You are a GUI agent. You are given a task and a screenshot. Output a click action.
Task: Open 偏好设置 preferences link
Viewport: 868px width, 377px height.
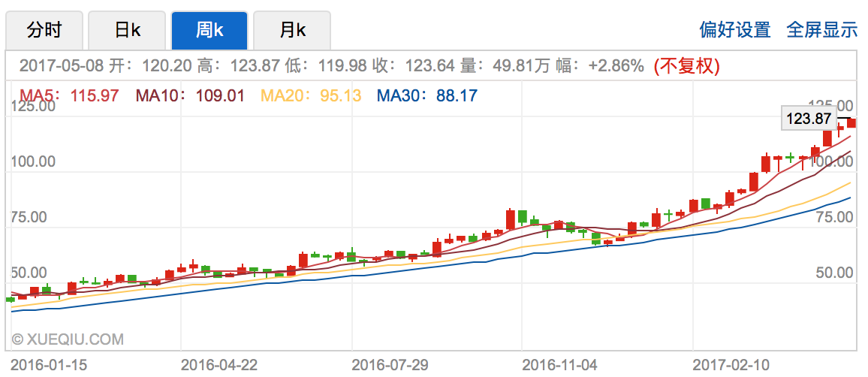click(x=734, y=30)
